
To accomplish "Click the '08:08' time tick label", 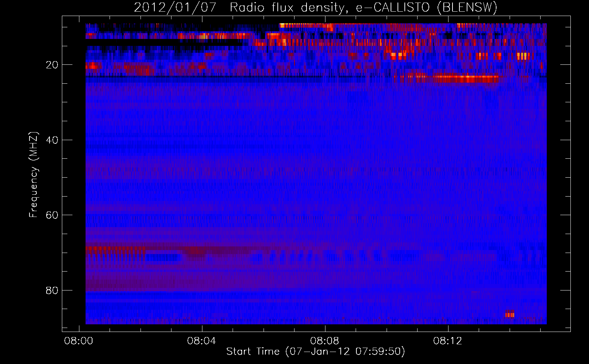I will coord(325,341).
